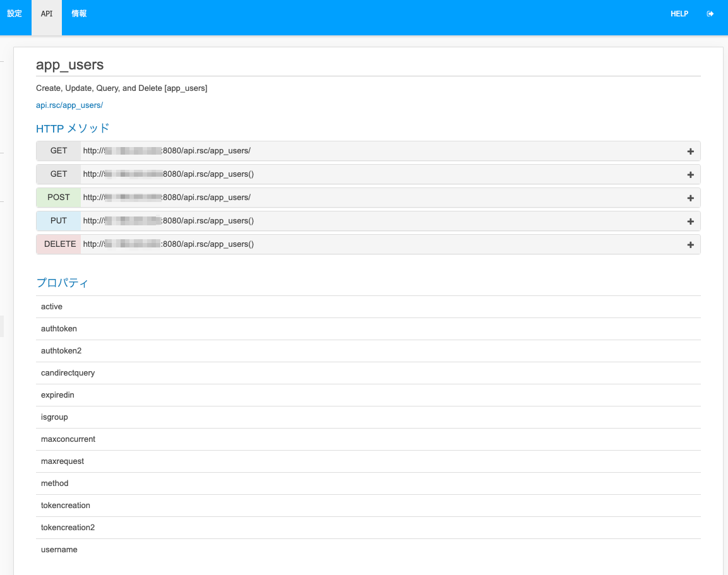Expand the GET app_users() row
This screenshot has width=728, height=575.
coord(690,174)
